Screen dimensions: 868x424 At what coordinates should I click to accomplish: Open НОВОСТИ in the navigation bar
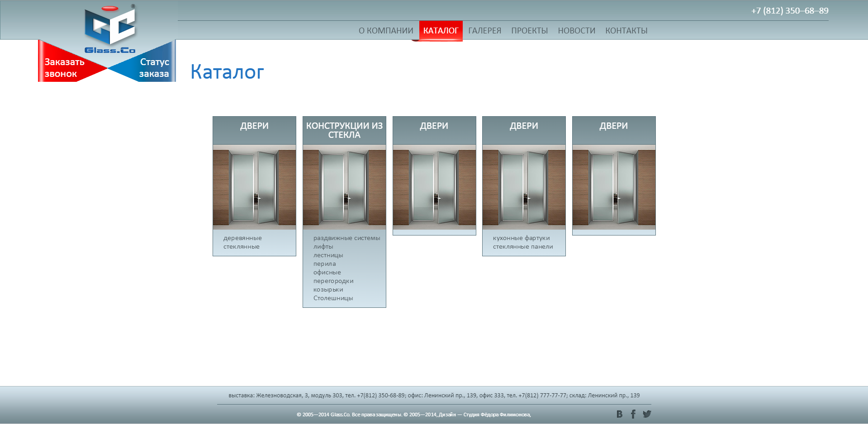click(576, 31)
